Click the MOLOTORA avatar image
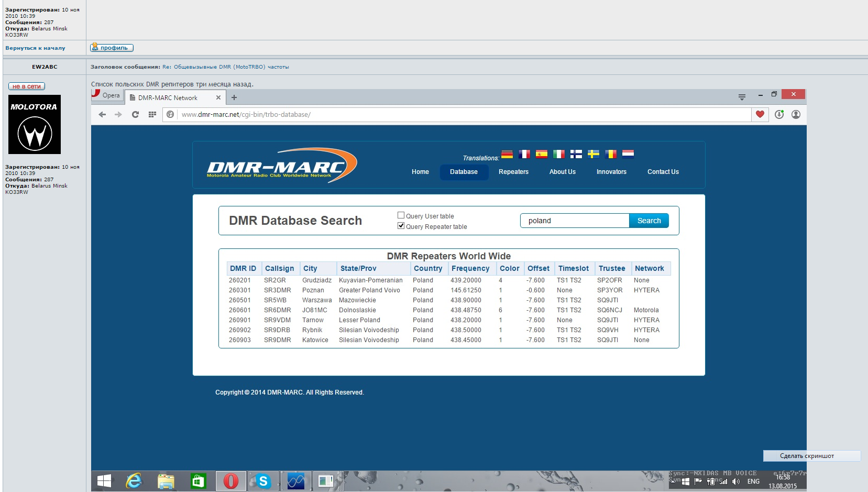 pyautogui.click(x=35, y=124)
